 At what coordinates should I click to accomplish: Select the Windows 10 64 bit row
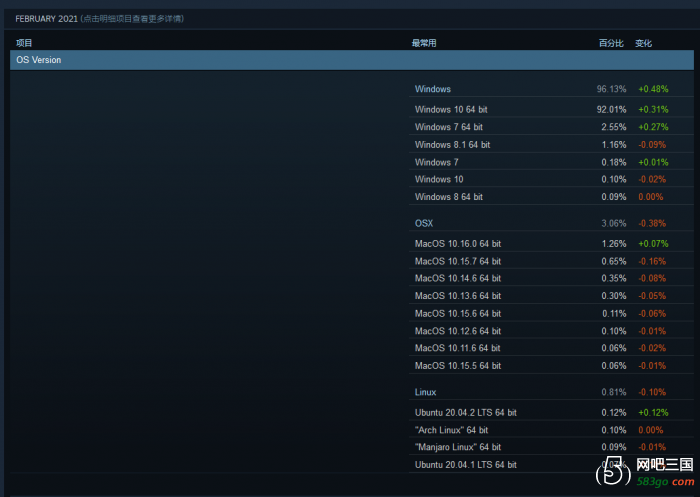pyautogui.click(x=551, y=109)
